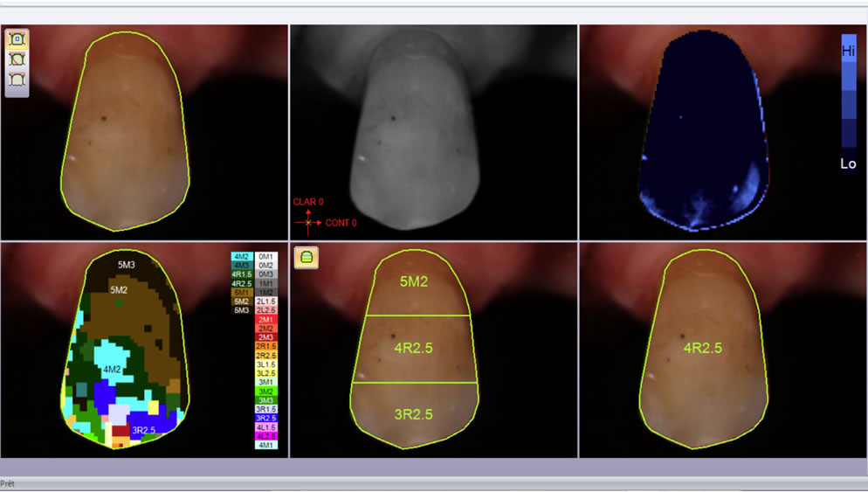The height and width of the screenshot is (492, 868).
Task: Click the 5M3 label on shade map
Action: pos(132,263)
